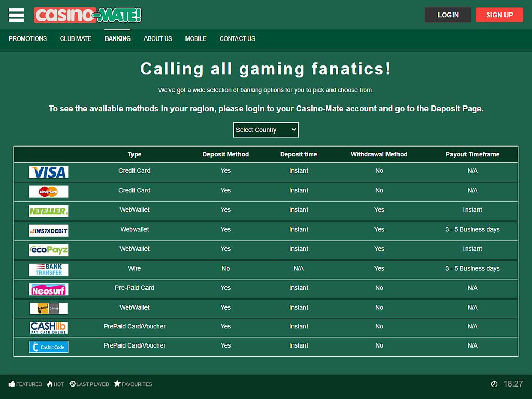
Task: Switch to the CLUB MATE tab
Action: point(75,38)
